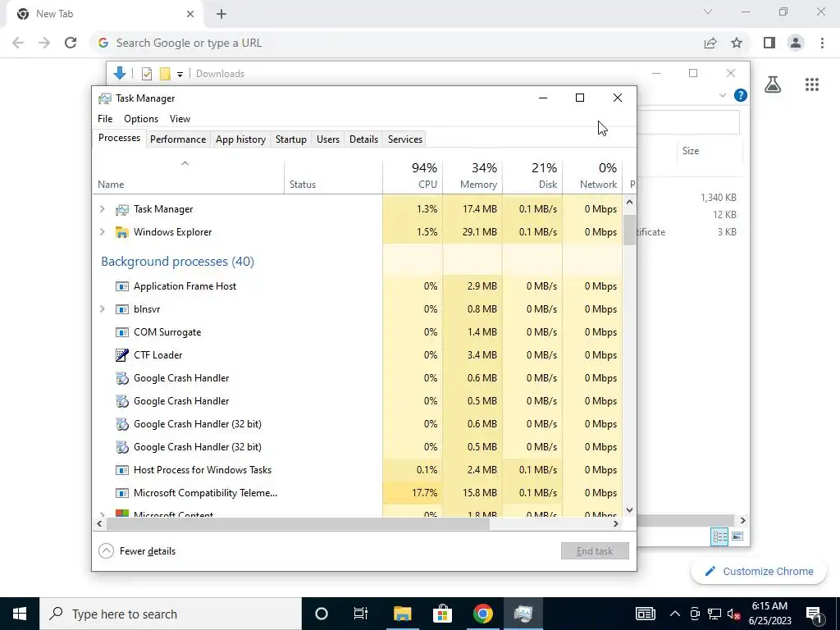Open File Explorer from the taskbar
This screenshot has height=630, width=840.
pos(402,614)
